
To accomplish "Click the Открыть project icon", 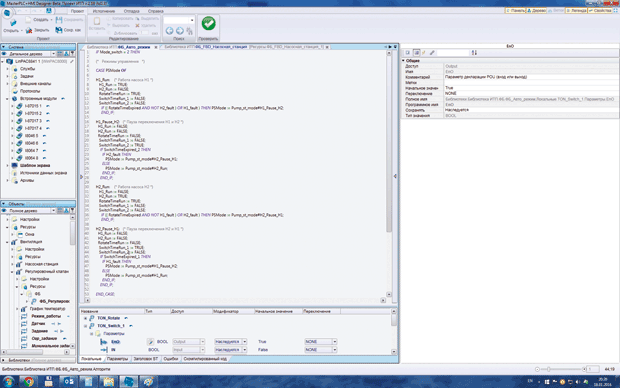I will pyautogui.click(x=13, y=23).
